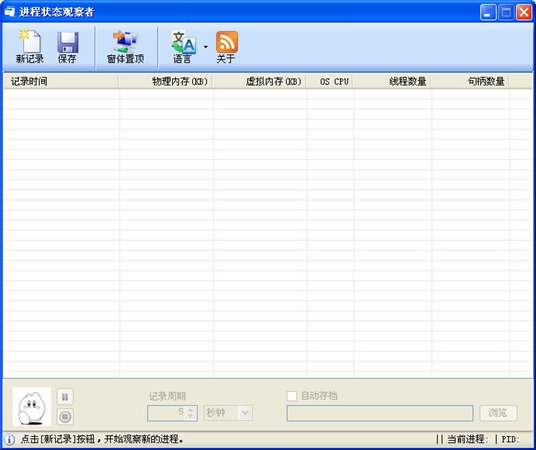
Task: Enable the 自动存档 checkbox
Action: click(x=292, y=396)
